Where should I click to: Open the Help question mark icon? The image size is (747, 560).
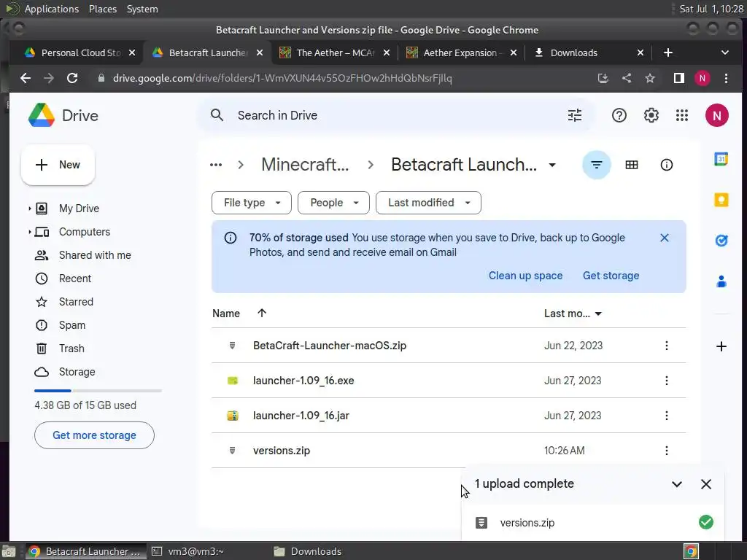pyautogui.click(x=619, y=115)
